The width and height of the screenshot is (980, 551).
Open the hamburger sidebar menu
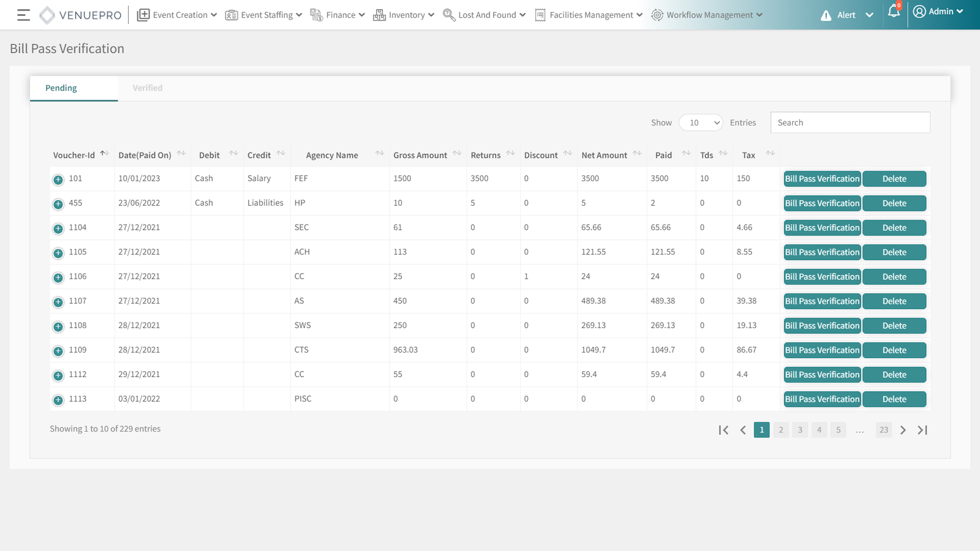(23, 15)
